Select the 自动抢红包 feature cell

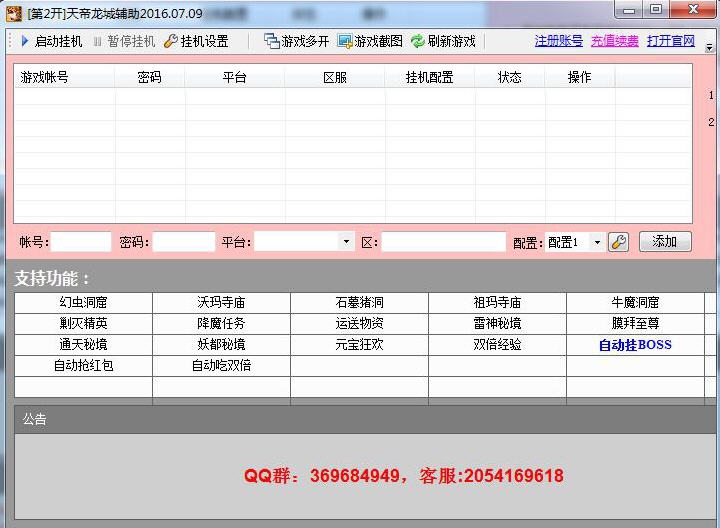(83, 366)
